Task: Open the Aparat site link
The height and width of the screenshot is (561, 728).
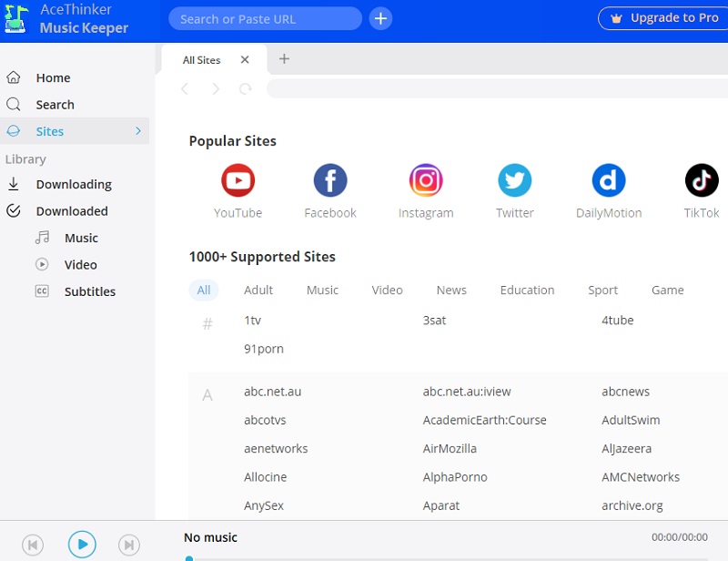Action: point(441,505)
